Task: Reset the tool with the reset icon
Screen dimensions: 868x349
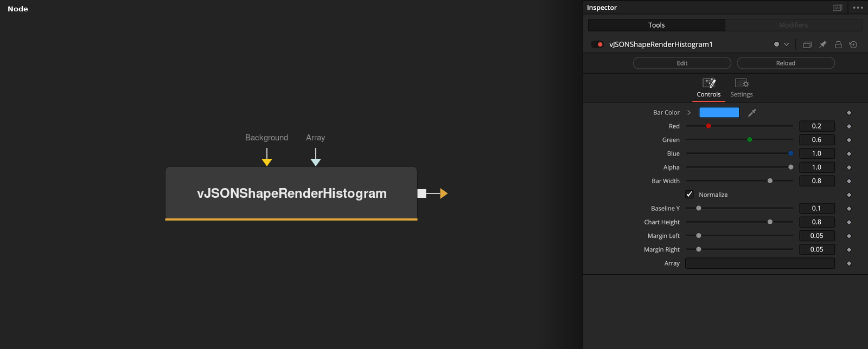Action: pos(853,44)
